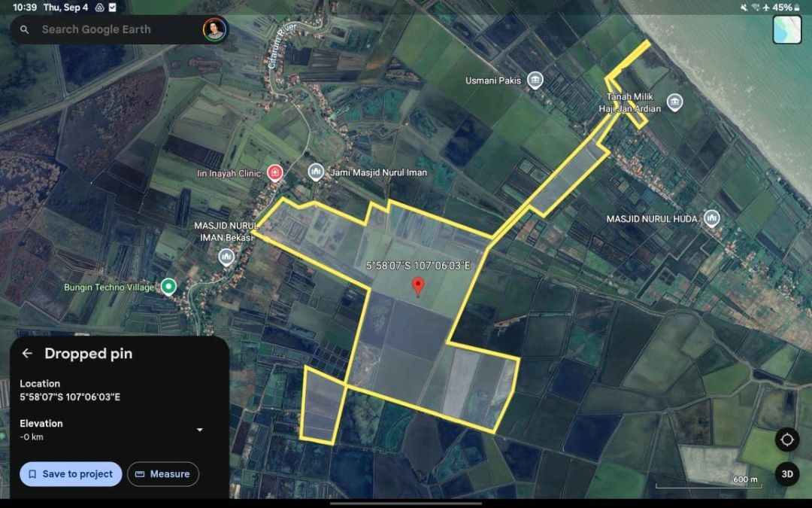Select the red dropped pin marker
Screen dimensions: 812x508
(419, 286)
